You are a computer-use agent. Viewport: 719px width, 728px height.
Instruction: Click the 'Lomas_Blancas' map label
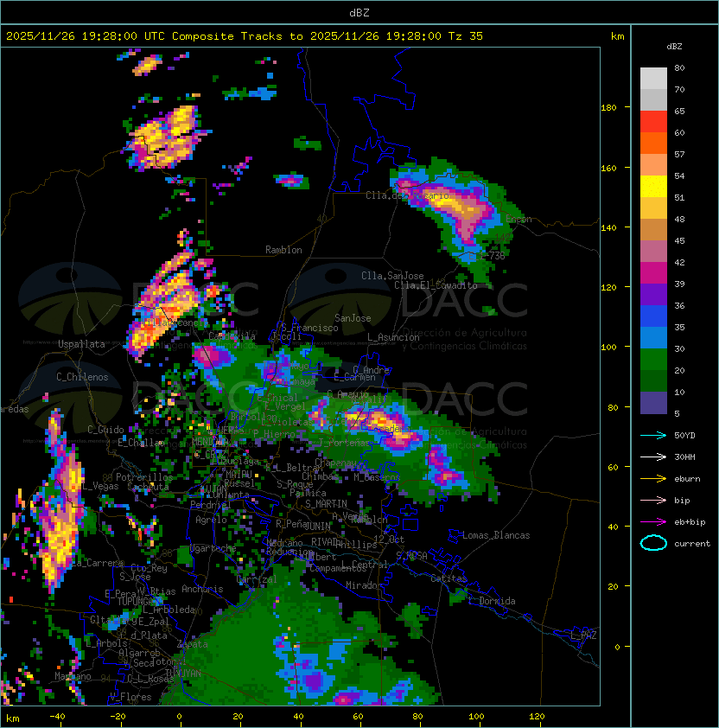coord(496,535)
